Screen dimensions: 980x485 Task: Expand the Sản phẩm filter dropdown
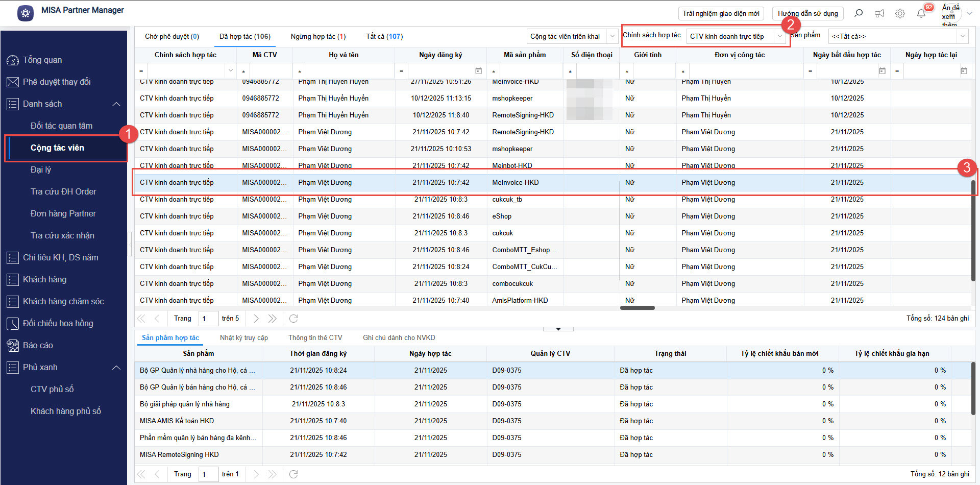pyautogui.click(x=962, y=36)
